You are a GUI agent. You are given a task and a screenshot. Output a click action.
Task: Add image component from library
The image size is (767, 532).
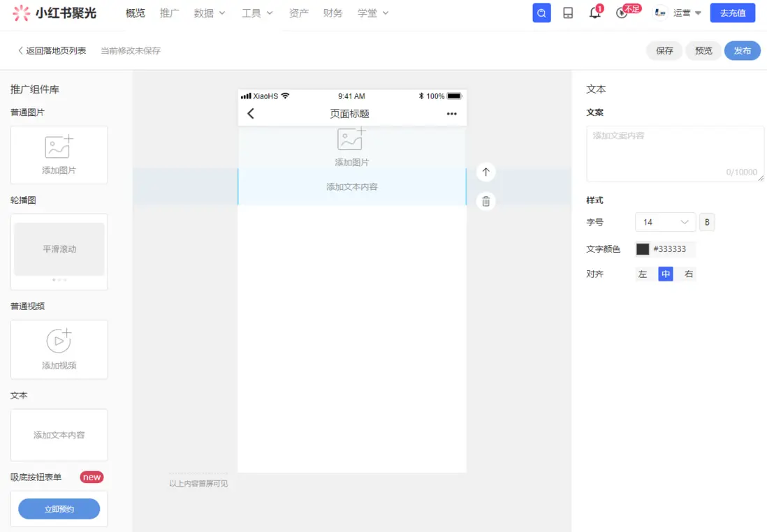pos(59,155)
